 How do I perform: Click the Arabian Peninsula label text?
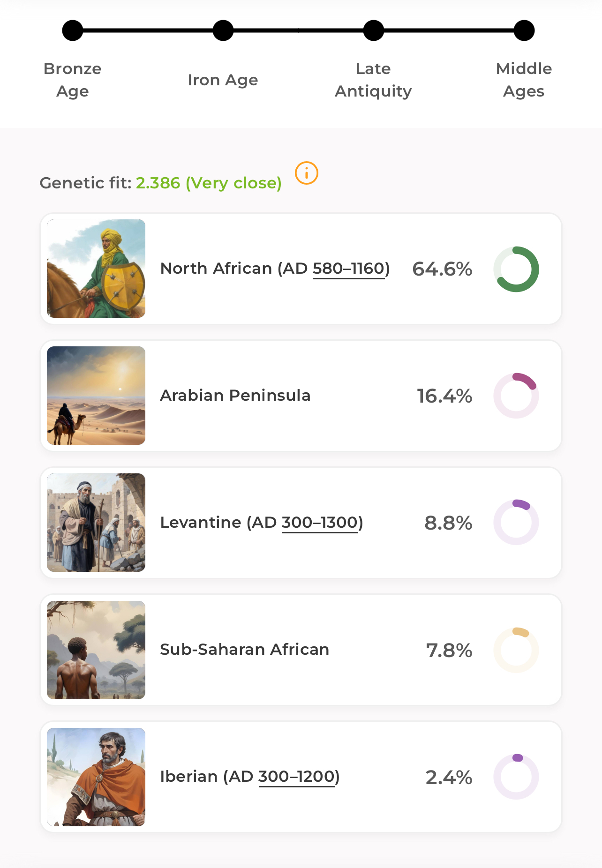pos(235,396)
